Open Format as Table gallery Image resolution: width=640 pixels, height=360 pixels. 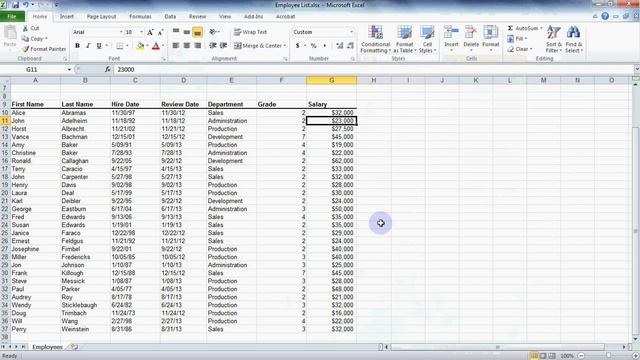pyautogui.click(x=404, y=39)
